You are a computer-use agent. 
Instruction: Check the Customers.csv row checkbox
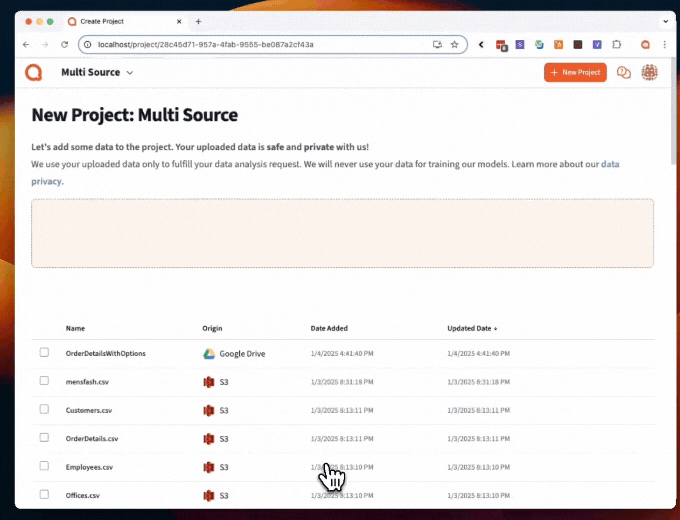coord(44,409)
